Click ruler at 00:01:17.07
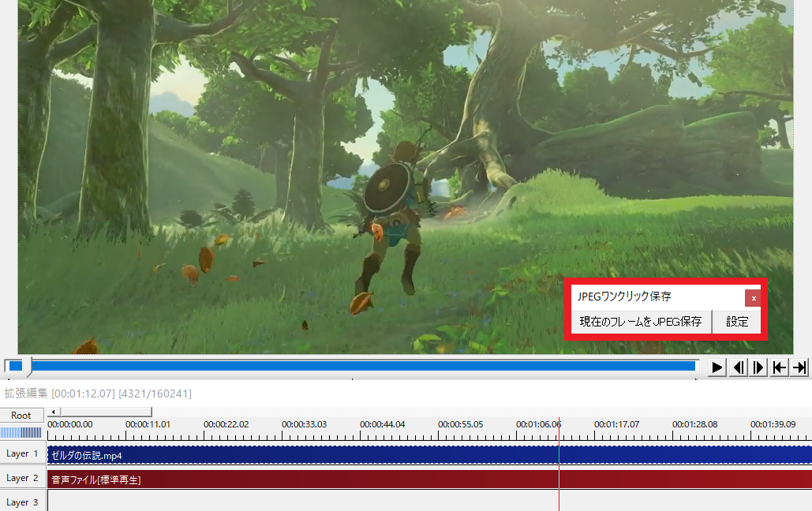The image size is (812, 511). click(x=617, y=424)
